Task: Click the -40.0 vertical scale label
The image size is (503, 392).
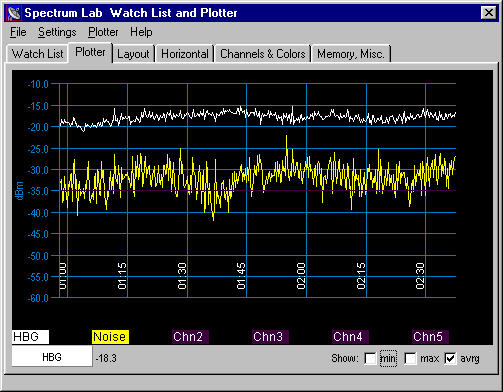Action: tap(38, 213)
